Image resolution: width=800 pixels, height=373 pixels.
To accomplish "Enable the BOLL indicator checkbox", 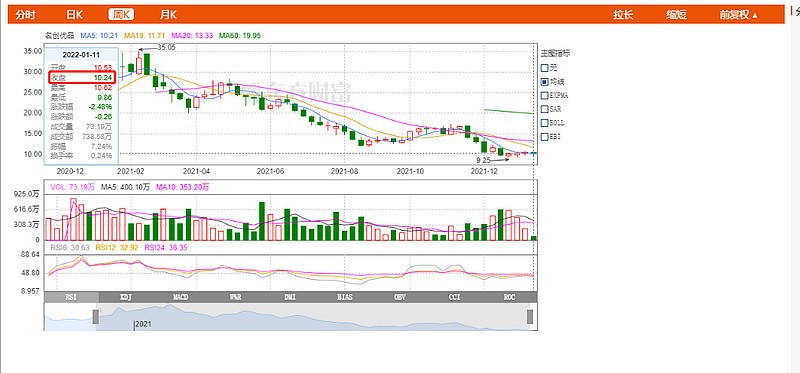I will point(544,122).
